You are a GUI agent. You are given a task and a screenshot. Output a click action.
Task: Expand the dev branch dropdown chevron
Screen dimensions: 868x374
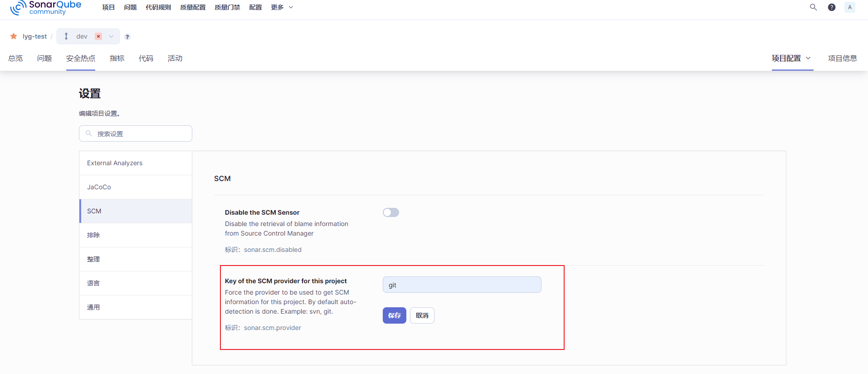(x=111, y=36)
